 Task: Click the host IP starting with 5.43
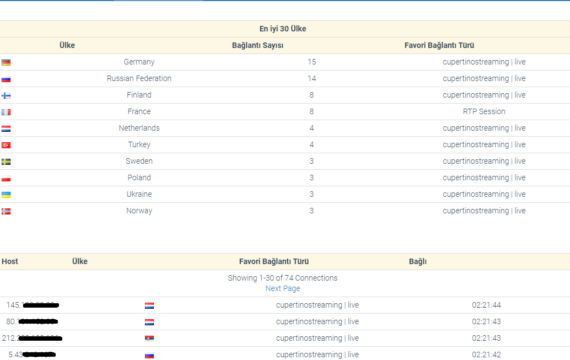click(x=32, y=355)
